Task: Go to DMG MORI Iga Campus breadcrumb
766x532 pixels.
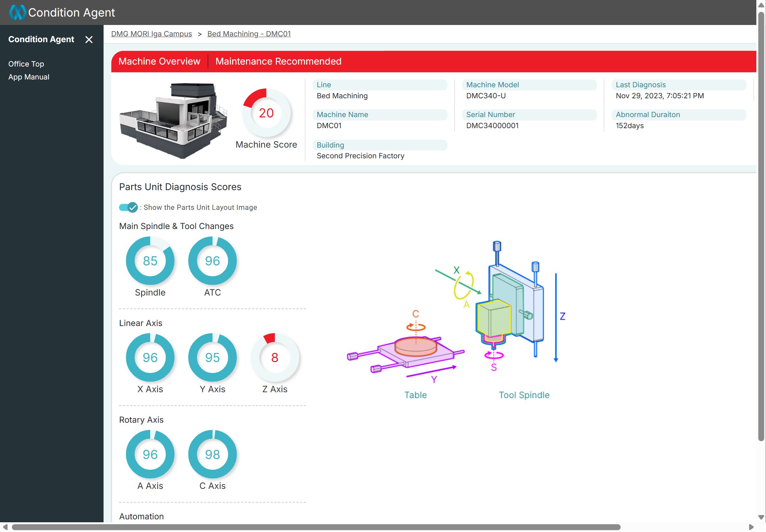Action: [x=151, y=34]
